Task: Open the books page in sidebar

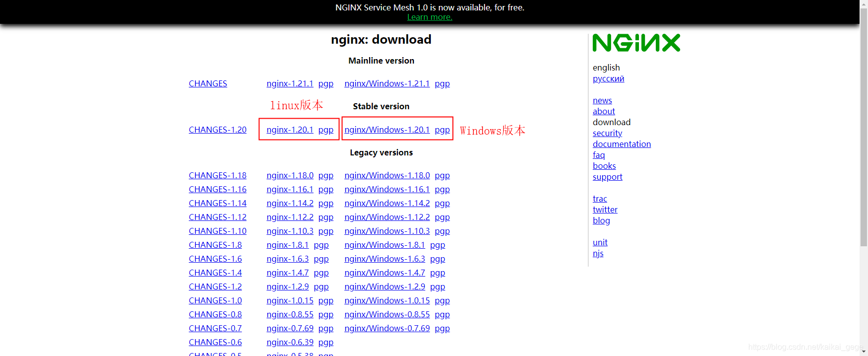Action: click(604, 166)
